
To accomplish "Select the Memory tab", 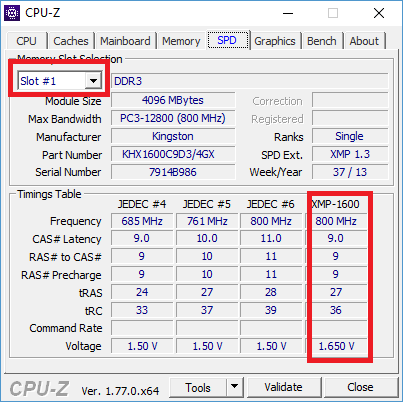I will (181, 41).
